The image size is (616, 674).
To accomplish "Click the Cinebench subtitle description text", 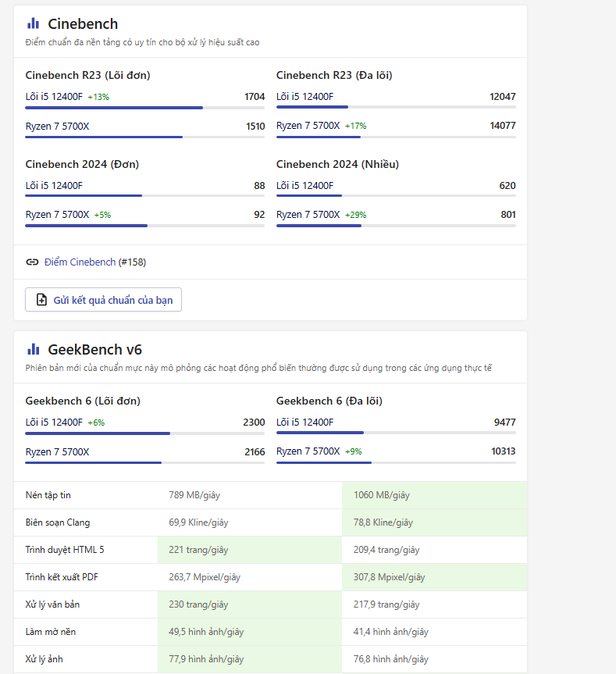I will click(x=142, y=42).
